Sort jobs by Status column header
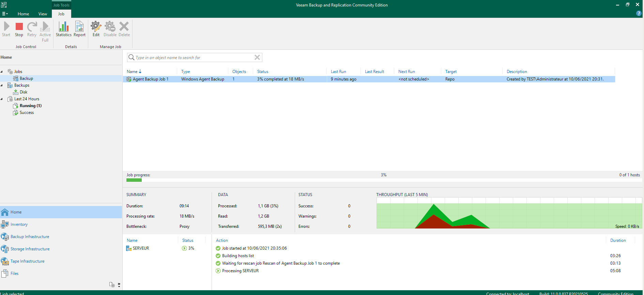 point(263,72)
